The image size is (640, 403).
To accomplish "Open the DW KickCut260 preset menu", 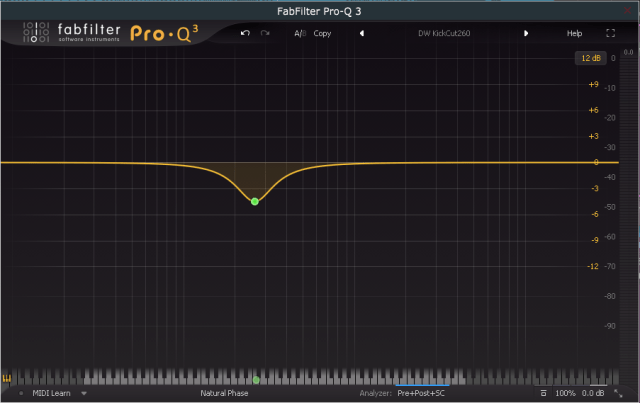I will coord(443,33).
